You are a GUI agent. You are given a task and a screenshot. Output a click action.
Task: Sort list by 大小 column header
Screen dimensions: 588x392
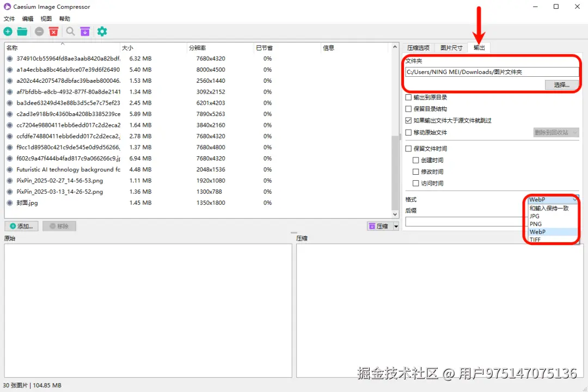(154, 48)
